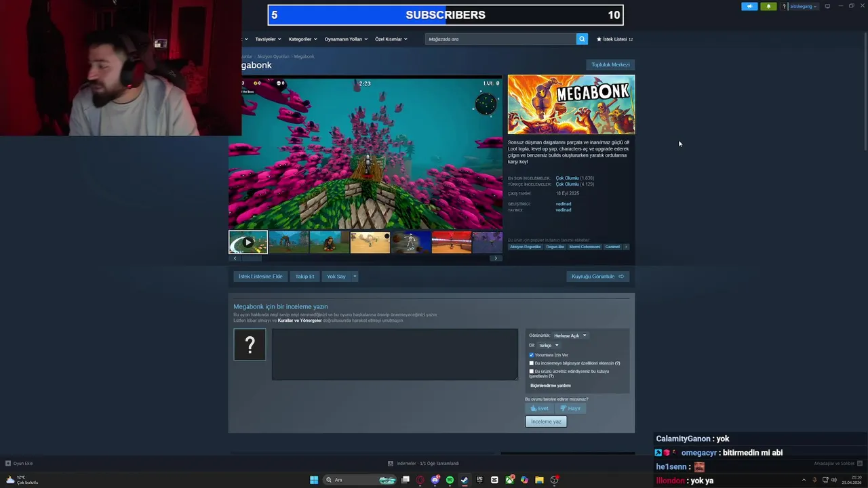Expand arrow next to Yok Say

click(x=354, y=277)
